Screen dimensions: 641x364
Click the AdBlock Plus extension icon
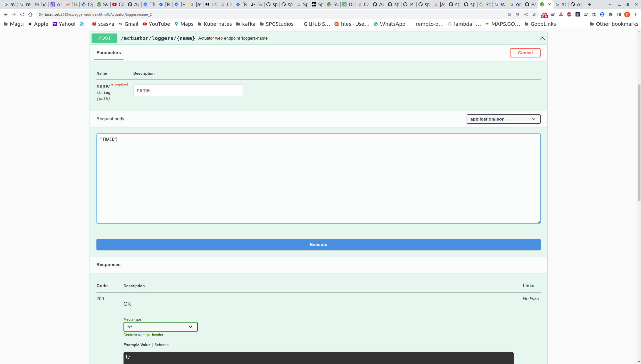(569, 14)
